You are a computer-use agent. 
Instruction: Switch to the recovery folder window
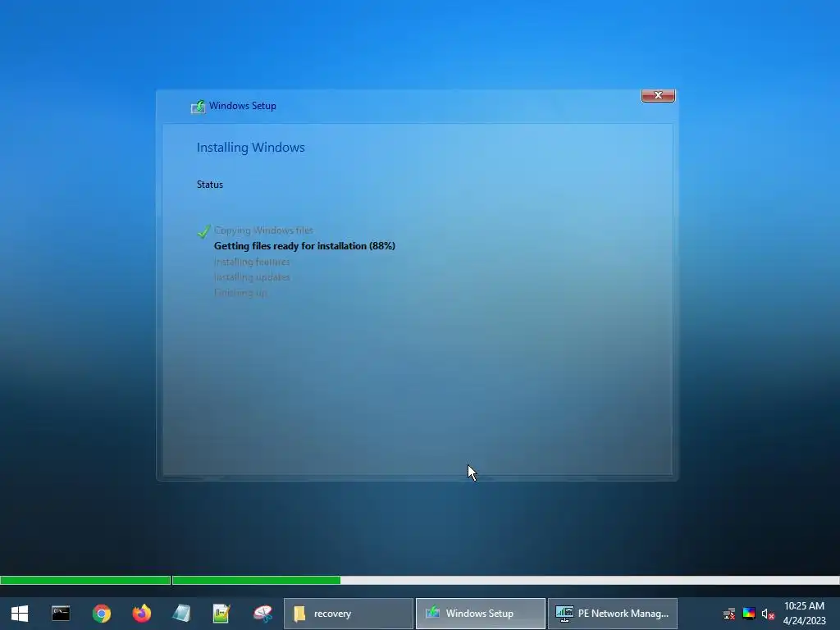point(348,614)
